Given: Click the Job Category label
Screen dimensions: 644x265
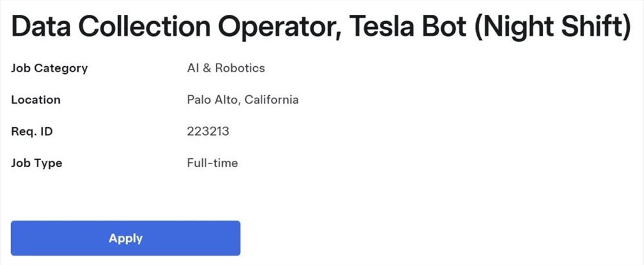Looking at the screenshot, I should tap(49, 68).
